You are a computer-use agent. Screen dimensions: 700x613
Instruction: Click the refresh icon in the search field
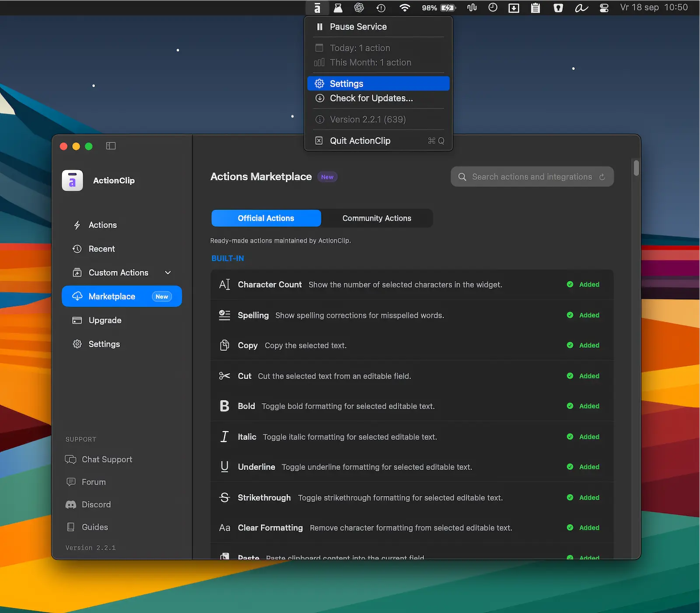(x=602, y=177)
